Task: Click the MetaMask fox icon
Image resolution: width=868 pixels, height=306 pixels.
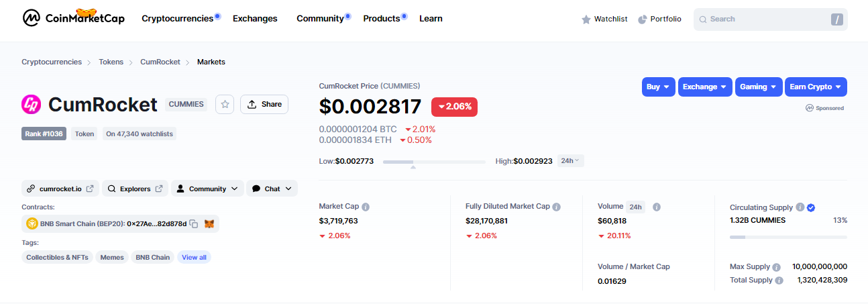Action: click(209, 223)
